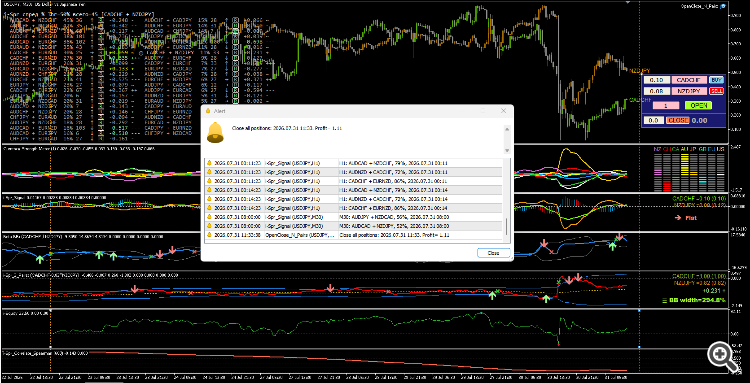Toggle the BUY direction button
This screenshot has height=383, width=750.
pyautogui.click(x=716, y=80)
